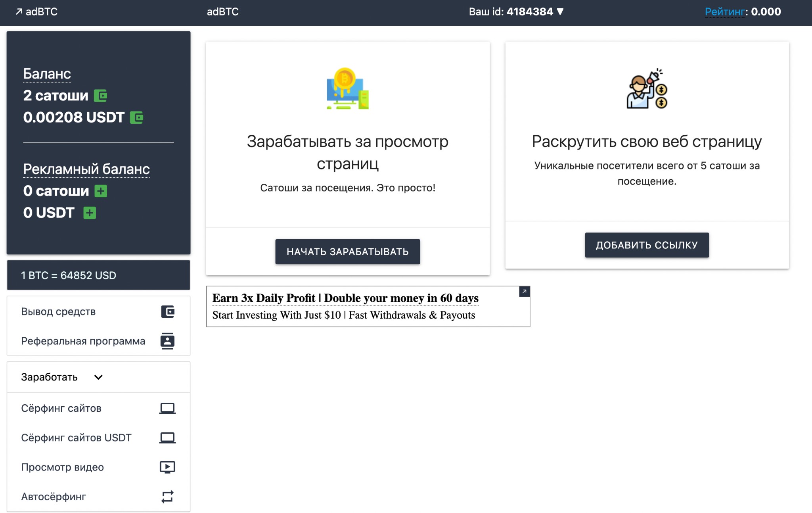Screen dimensions: 812x513
Task: Click the wallet icon in Вывод средств row
Action: click(168, 311)
